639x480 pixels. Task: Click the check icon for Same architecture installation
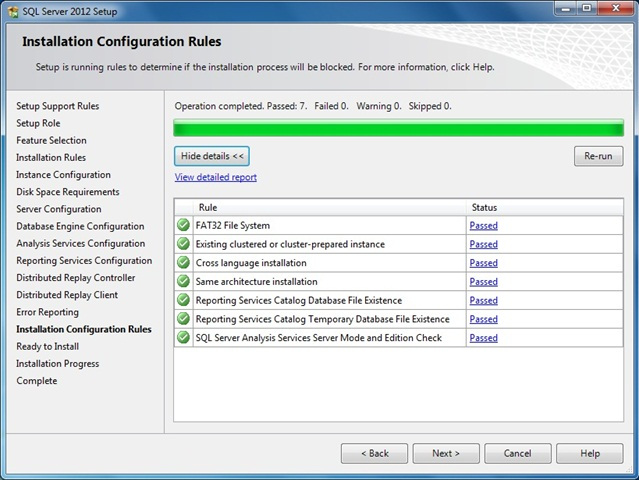183,282
